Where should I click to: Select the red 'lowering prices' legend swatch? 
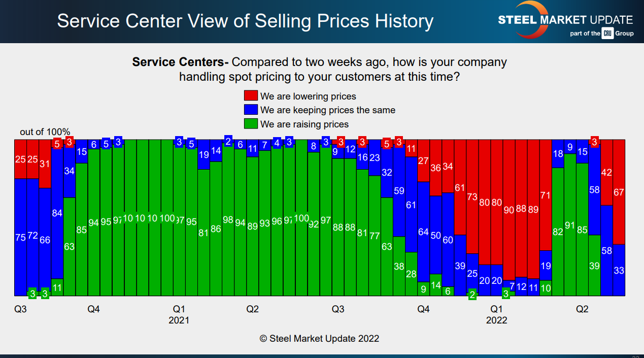251,96
